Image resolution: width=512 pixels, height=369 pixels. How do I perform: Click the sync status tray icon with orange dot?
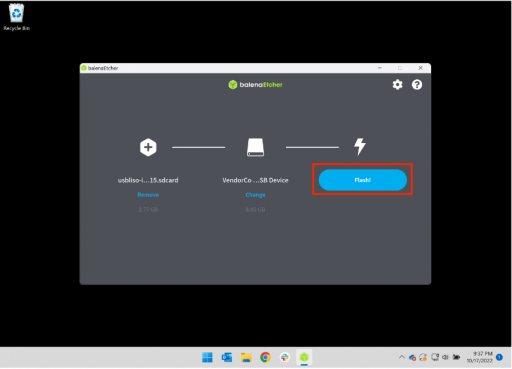pyautogui.click(x=423, y=357)
